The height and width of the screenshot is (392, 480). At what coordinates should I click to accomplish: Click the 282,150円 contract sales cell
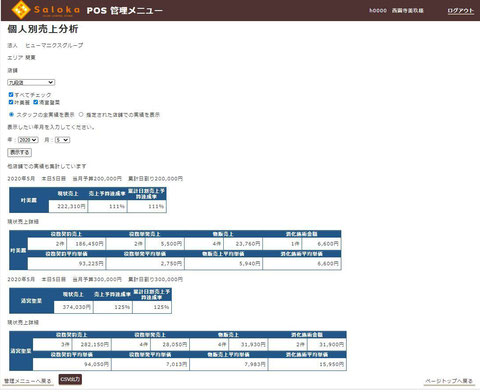91,344
